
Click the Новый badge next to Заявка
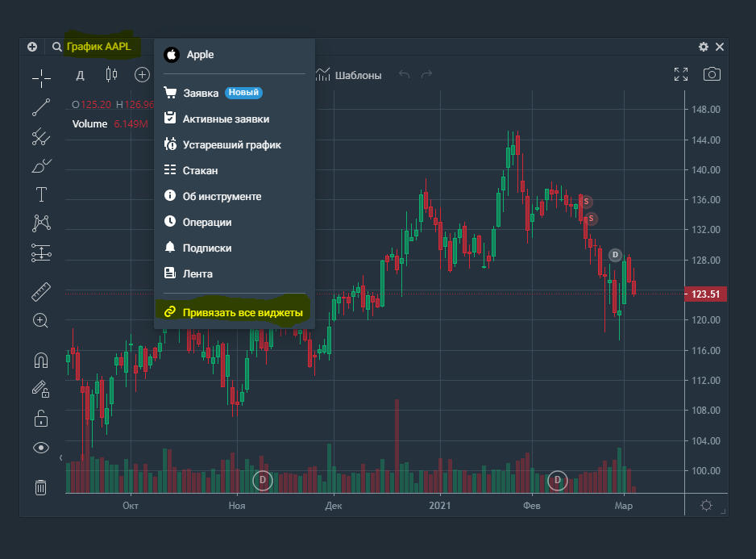(243, 92)
